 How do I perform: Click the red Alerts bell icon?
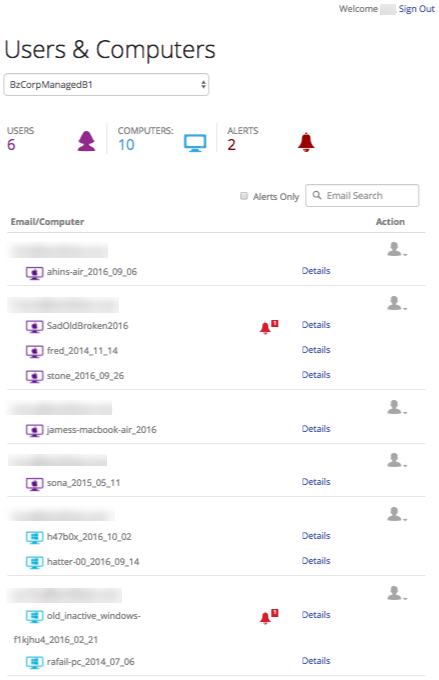(306, 142)
